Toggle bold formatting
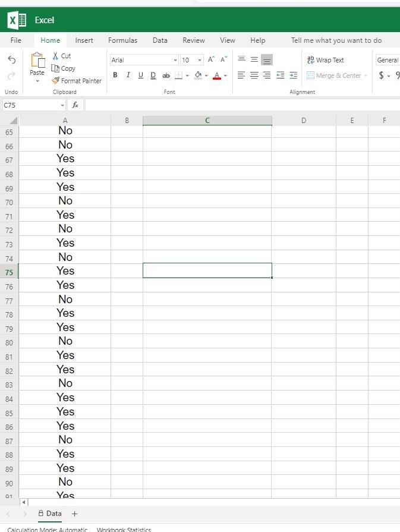400x532 pixels. point(115,75)
